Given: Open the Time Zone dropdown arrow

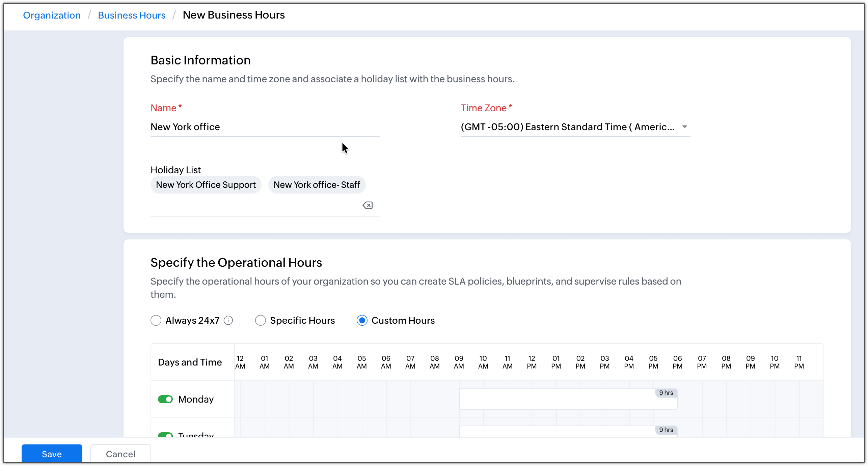Looking at the screenshot, I should pyautogui.click(x=684, y=127).
